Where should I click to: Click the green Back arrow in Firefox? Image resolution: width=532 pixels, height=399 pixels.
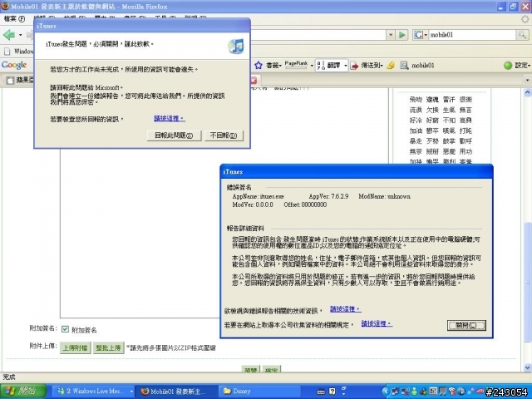(9, 35)
